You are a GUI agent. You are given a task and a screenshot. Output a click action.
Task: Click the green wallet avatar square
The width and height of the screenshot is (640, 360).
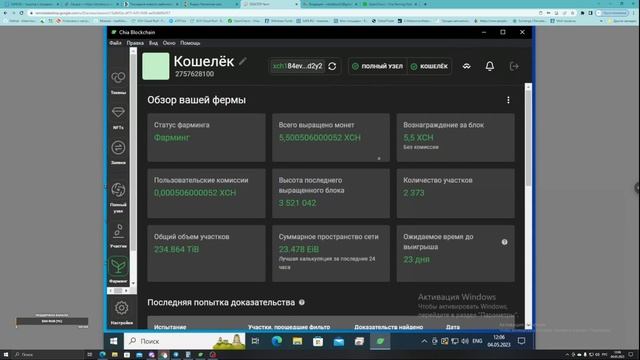156,66
